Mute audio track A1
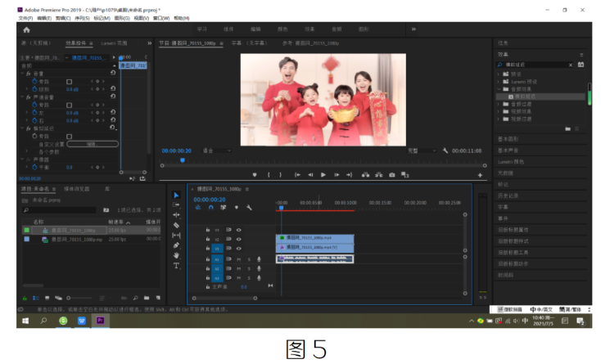The width and height of the screenshot is (601, 364). pyautogui.click(x=239, y=259)
